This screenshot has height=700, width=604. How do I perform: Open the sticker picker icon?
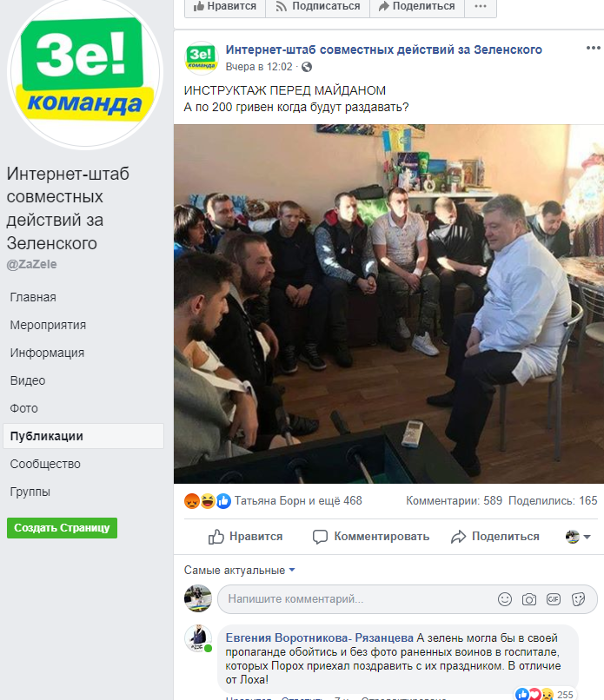pos(578,599)
